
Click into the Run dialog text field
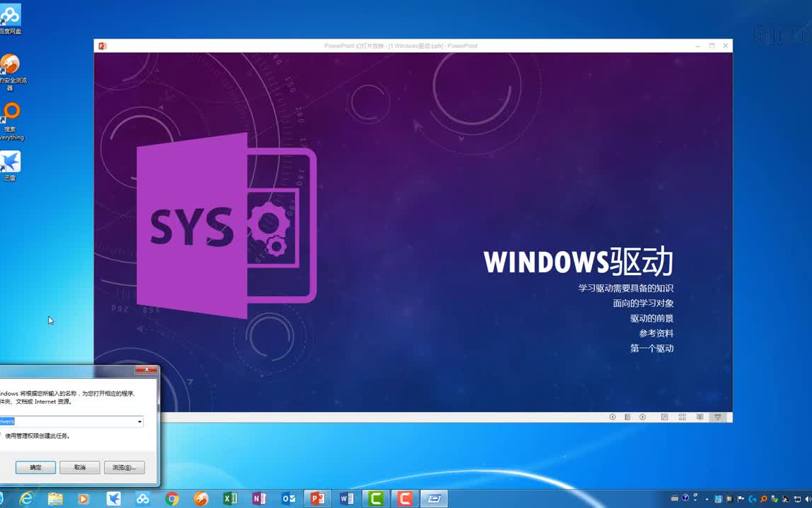[x=71, y=421]
